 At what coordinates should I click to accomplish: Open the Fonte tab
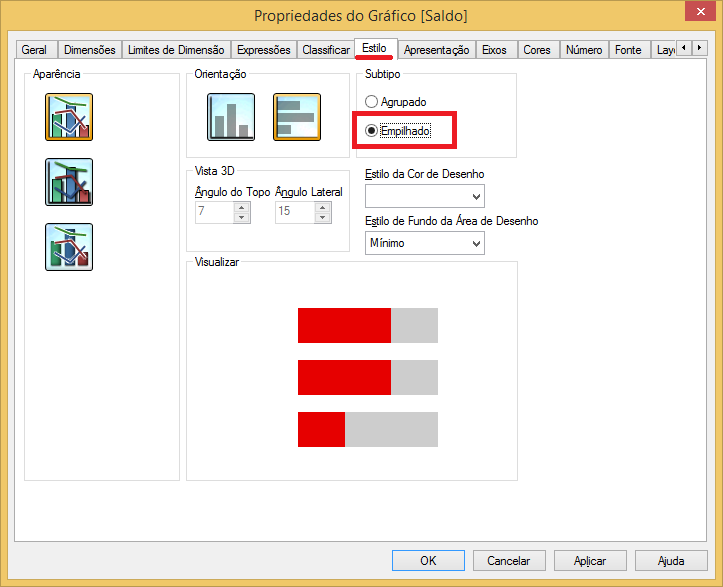point(628,50)
